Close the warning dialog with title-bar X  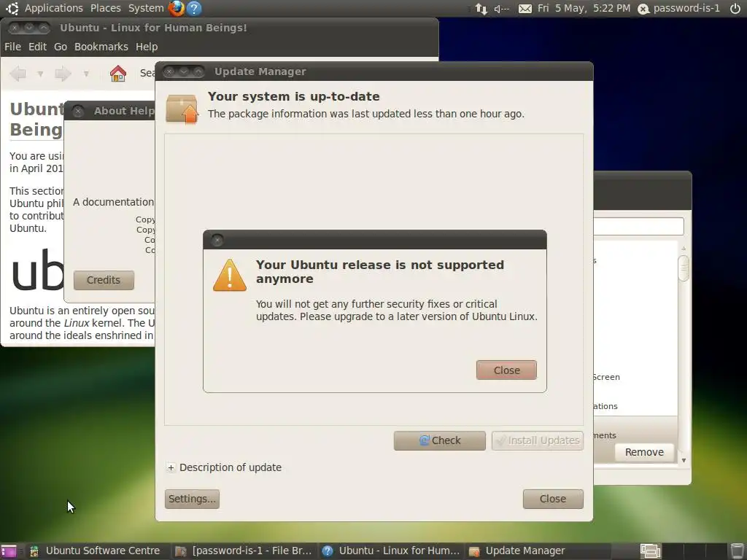coord(217,240)
